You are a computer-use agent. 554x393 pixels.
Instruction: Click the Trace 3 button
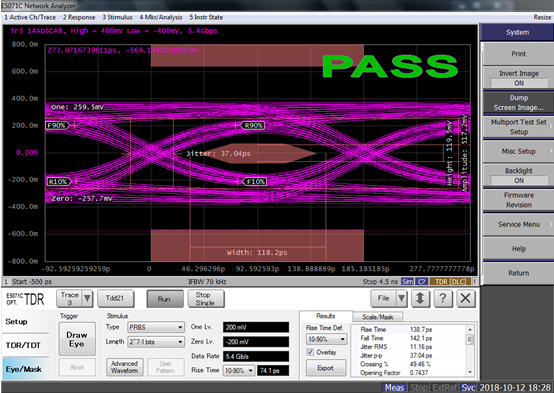click(69, 299)
